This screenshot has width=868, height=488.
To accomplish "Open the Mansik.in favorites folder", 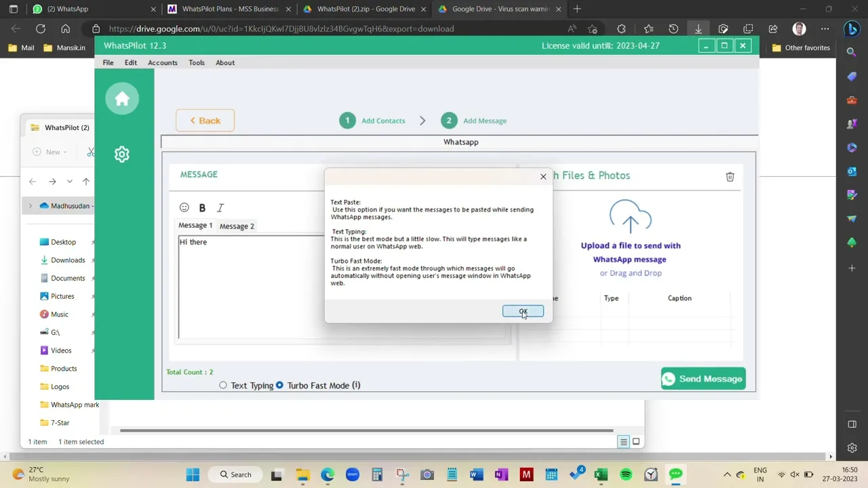I will [x=64, y=48].
